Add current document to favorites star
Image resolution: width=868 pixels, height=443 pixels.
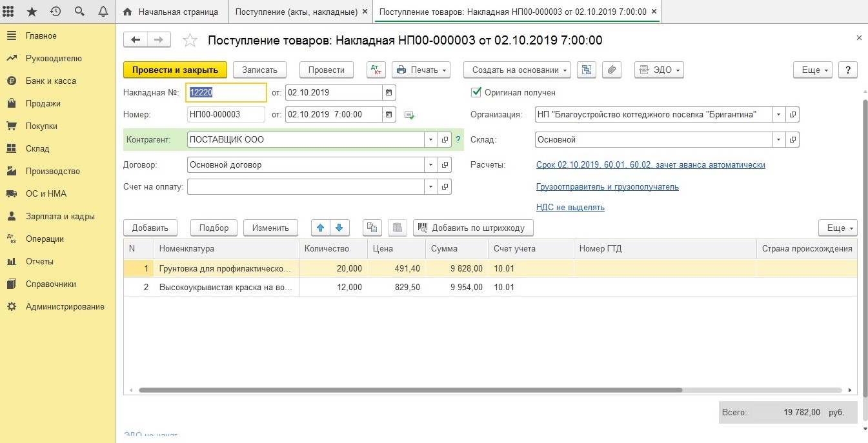click(190, 41)
